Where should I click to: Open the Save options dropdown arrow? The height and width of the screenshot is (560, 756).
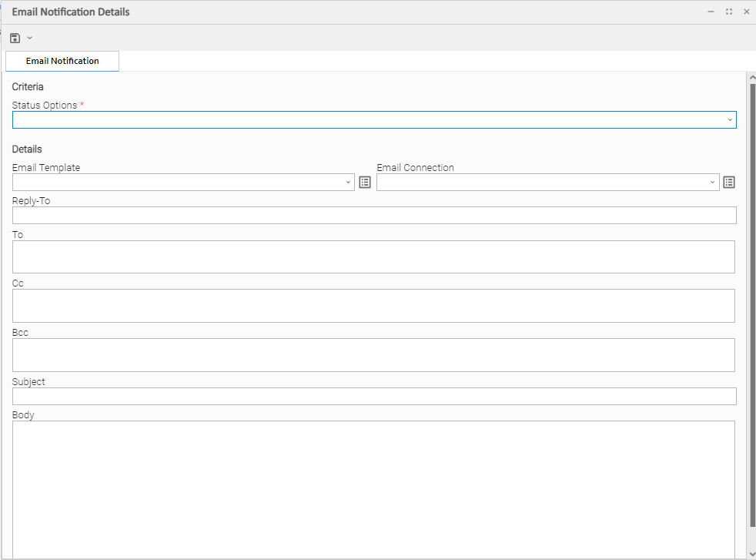click(x=29, y=38)
